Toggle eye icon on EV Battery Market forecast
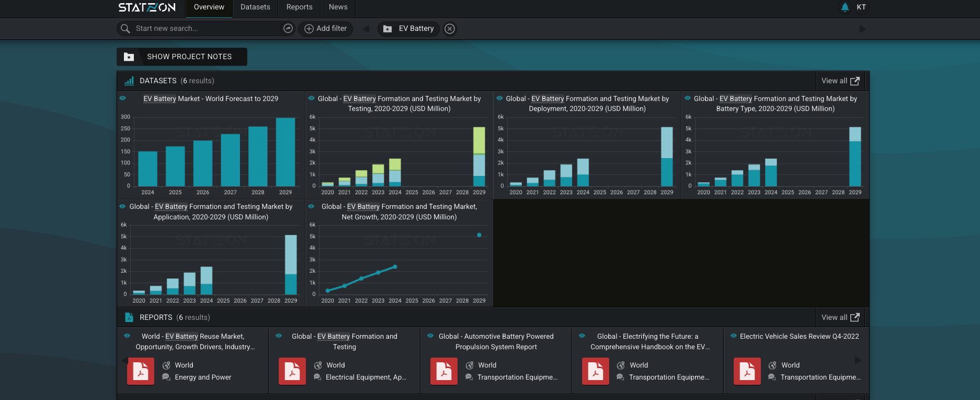 coord(123,98)
